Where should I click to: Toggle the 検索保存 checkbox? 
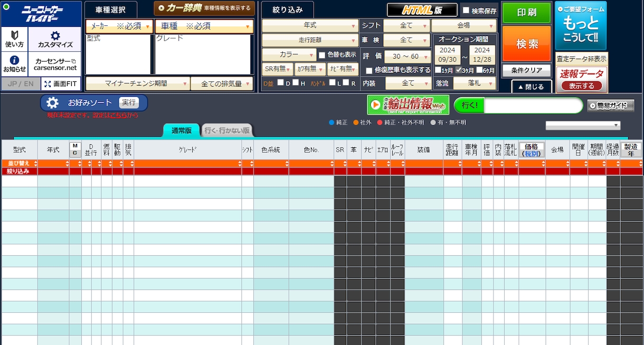466,11
